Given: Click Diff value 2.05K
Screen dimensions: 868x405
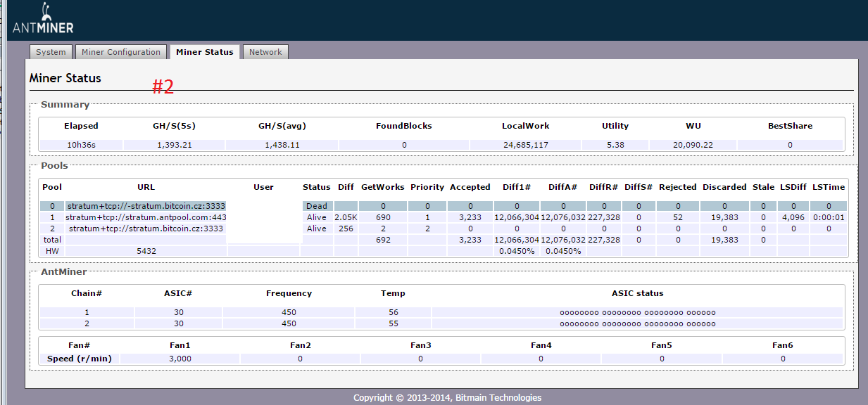Looking at the screenshot, I should pyautogui.click(x=346, y=217).
